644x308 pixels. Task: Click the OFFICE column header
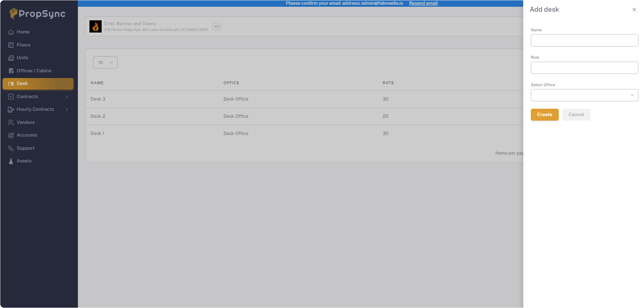pos(231,83)
